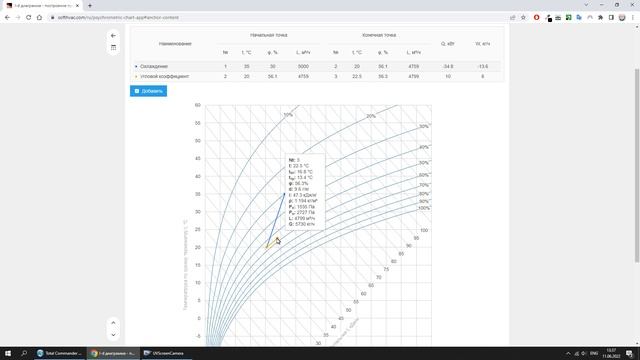Open the Extensions puzzle icon
640x360 pixels.
point(600,18)
